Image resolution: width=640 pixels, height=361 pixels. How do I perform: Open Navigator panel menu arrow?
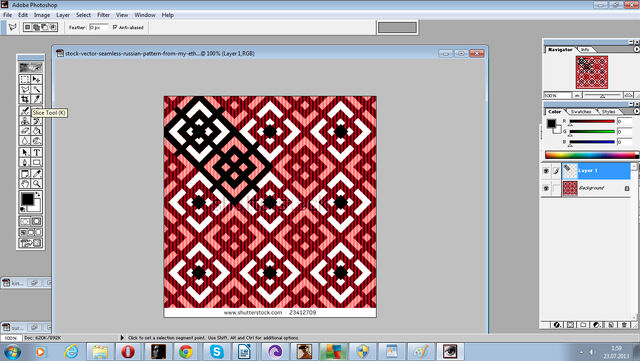click(x=636, y=49)
